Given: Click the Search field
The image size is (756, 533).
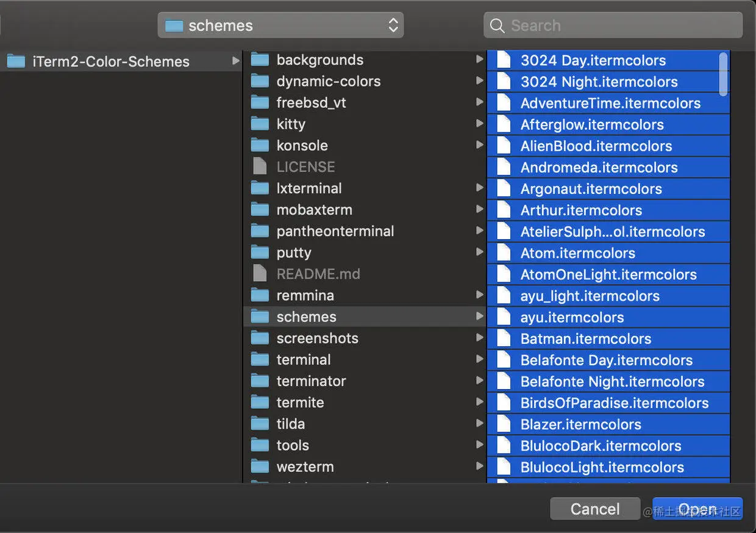Looking at the screenshot, I should coord(613,26).
